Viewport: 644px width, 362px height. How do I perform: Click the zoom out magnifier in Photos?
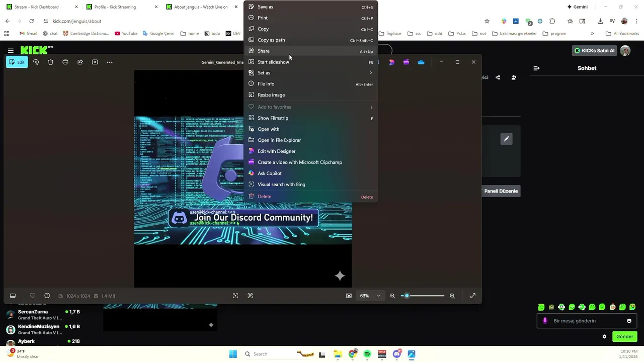pyautogui.click(x=392, y=296)
